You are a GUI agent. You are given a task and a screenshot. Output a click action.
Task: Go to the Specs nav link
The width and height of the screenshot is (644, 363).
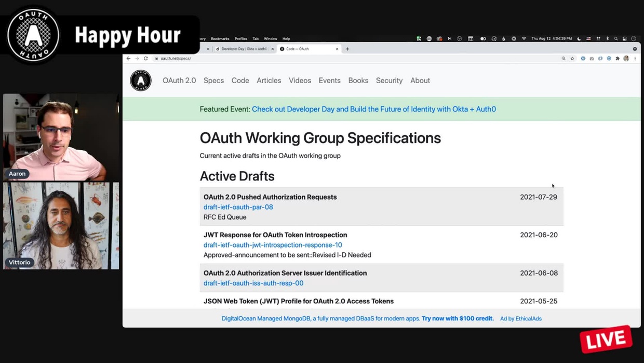tap(213, 81)
